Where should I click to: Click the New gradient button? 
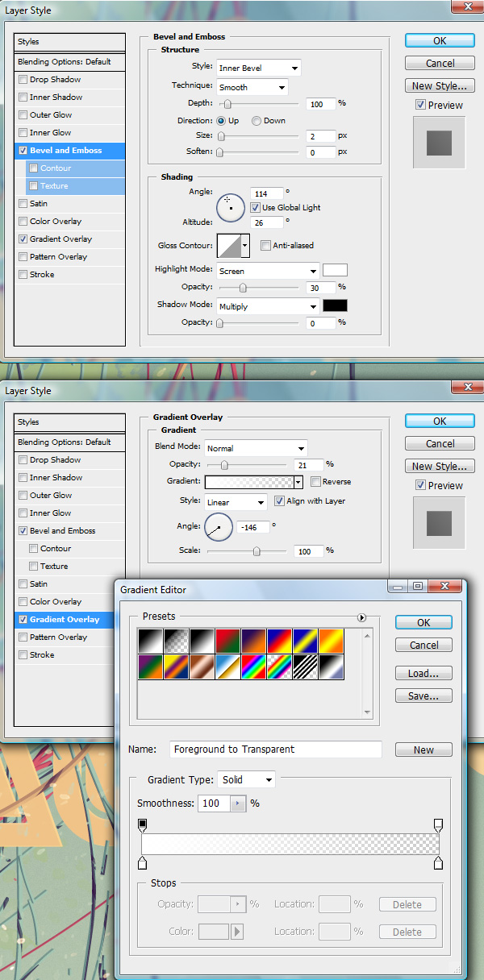click(423, 750)
